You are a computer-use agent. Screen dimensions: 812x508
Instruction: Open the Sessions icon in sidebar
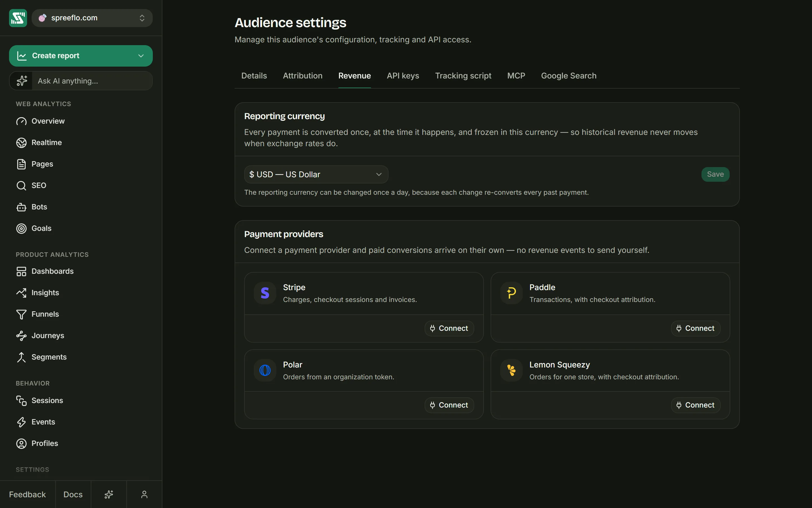point(21,400)
